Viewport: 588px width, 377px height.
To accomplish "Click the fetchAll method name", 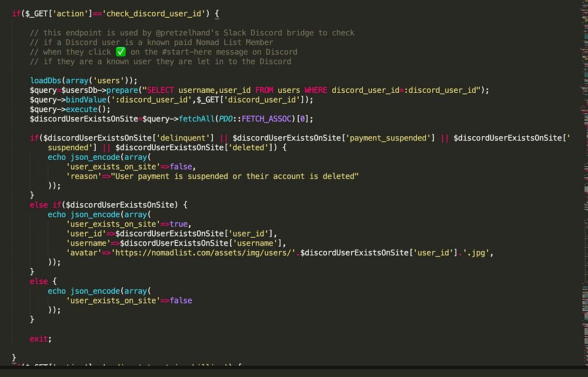I will 196,119.
